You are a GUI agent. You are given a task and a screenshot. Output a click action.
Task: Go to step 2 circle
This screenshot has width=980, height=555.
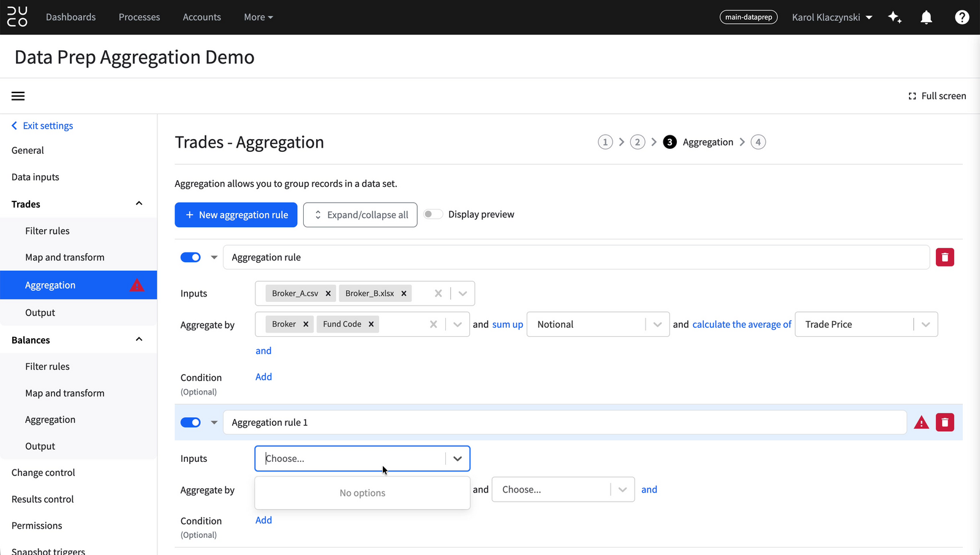click(x=638, y=142)
